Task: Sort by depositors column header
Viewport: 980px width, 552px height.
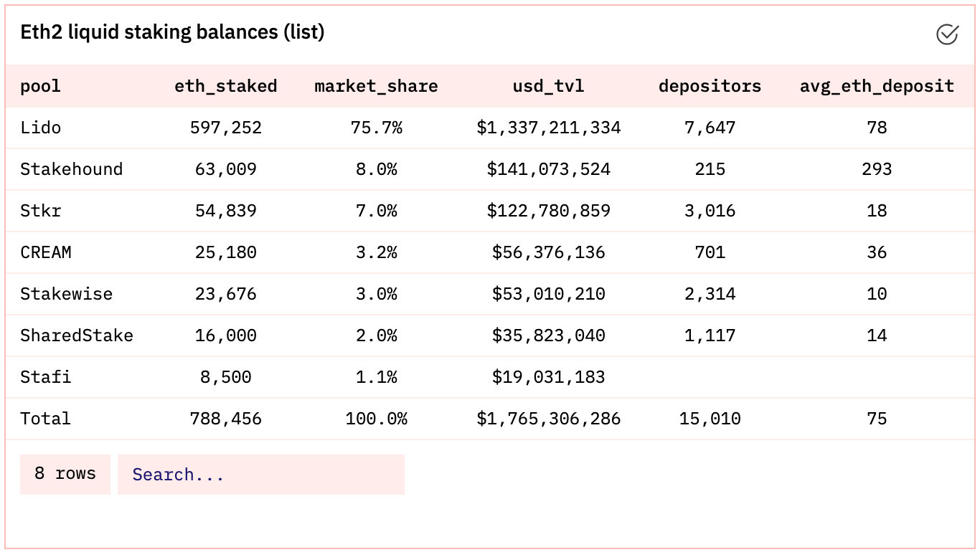Action: [x=710, y=86]
